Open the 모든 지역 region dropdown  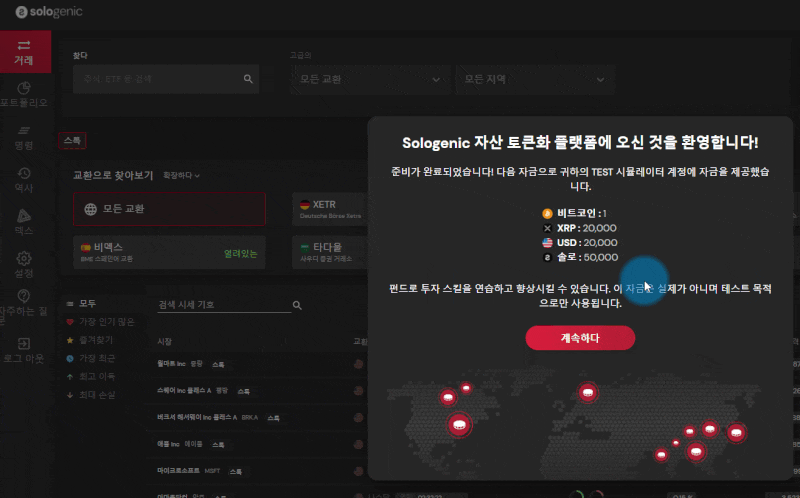click(x=535, y=80)
